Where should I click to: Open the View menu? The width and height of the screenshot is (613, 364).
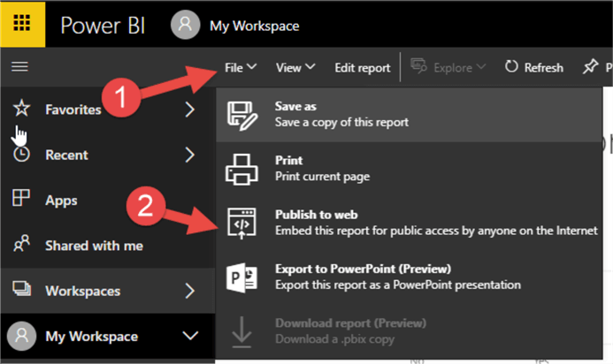click(x=295, y=67)
